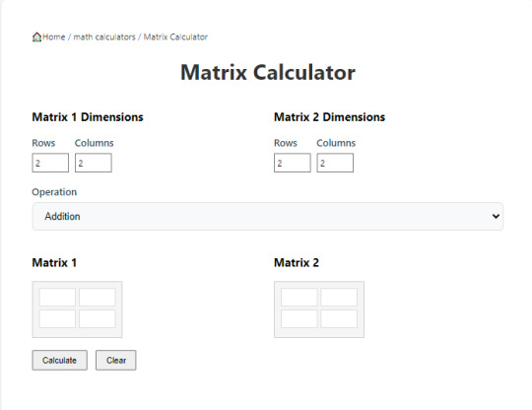The height and width of the screenshot is (410, 532).
Task: Click the chevron arrow of Operation select
Action: (496, 216)
